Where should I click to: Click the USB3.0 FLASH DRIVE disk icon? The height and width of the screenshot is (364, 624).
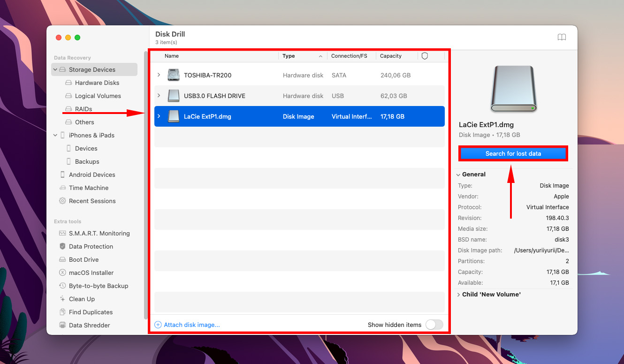click(174, 96)
